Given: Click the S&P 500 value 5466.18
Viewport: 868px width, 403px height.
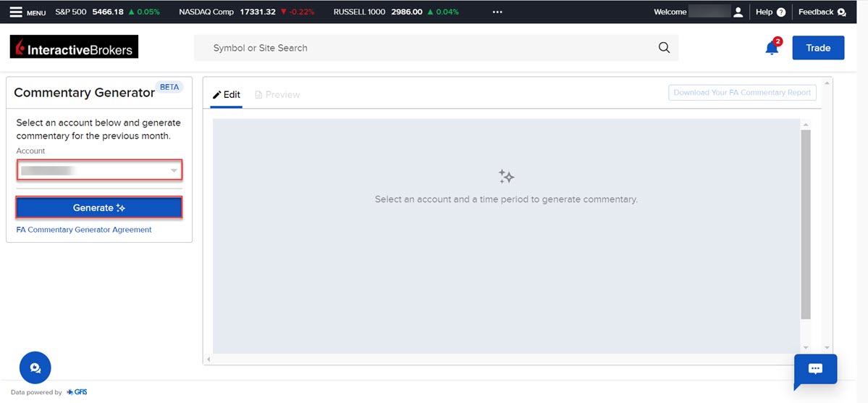Looking at the screenshot, I should point(107,12).
